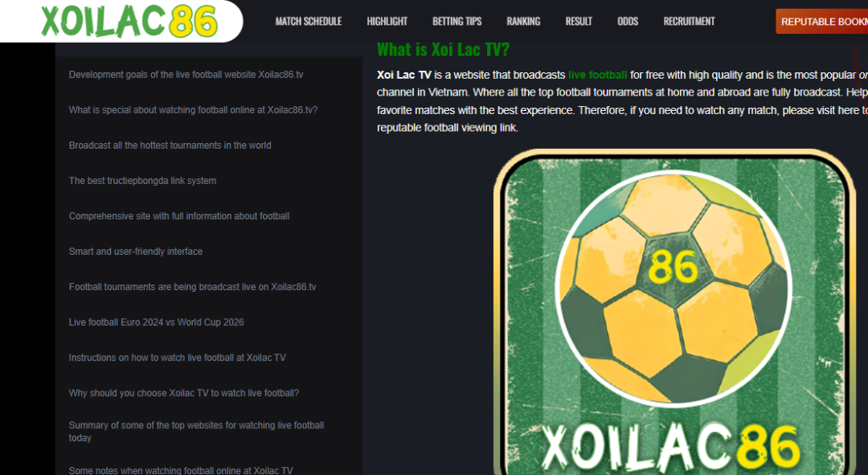This screenshot has width=868, height=475.
Task: Go to the Highlight section
Action: click(x=387, y=22)
